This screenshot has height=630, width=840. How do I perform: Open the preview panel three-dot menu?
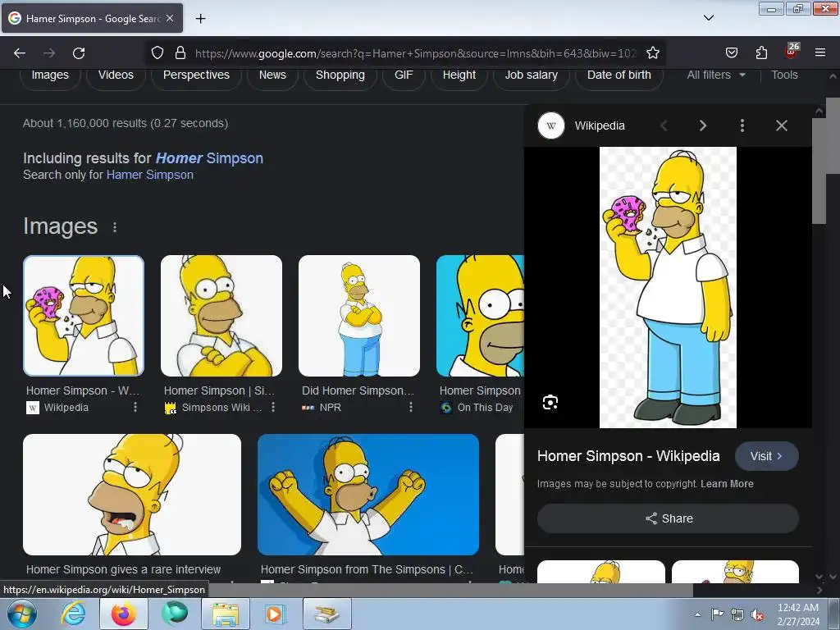742,126
